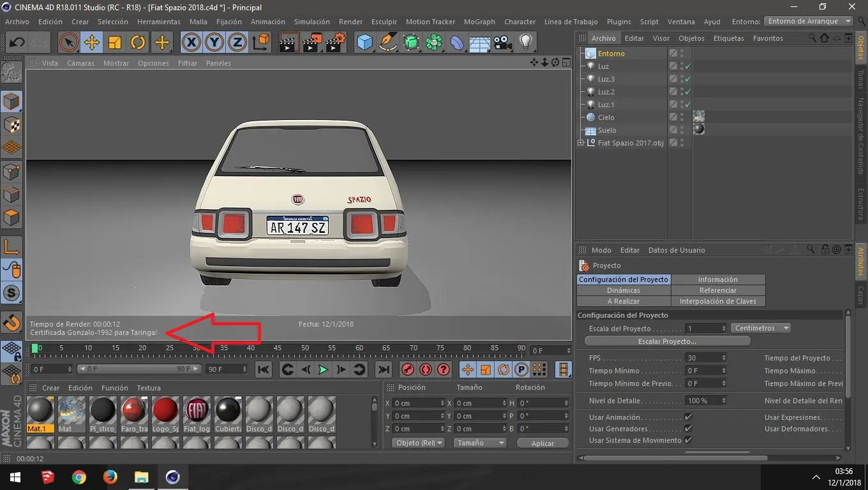Click the green playhead at frame 0

click(34, 348)
